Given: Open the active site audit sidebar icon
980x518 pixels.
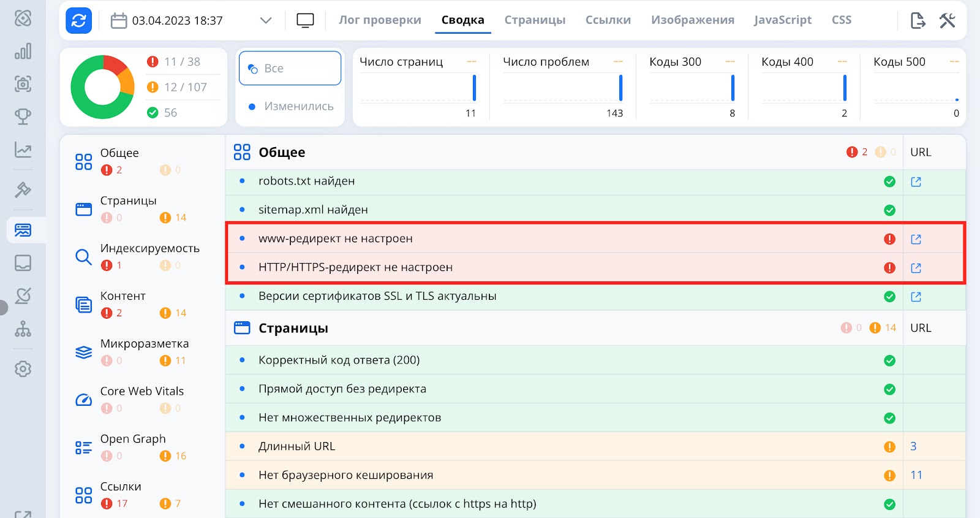Looking at the screenshot, I should click(x=23, y=230).
